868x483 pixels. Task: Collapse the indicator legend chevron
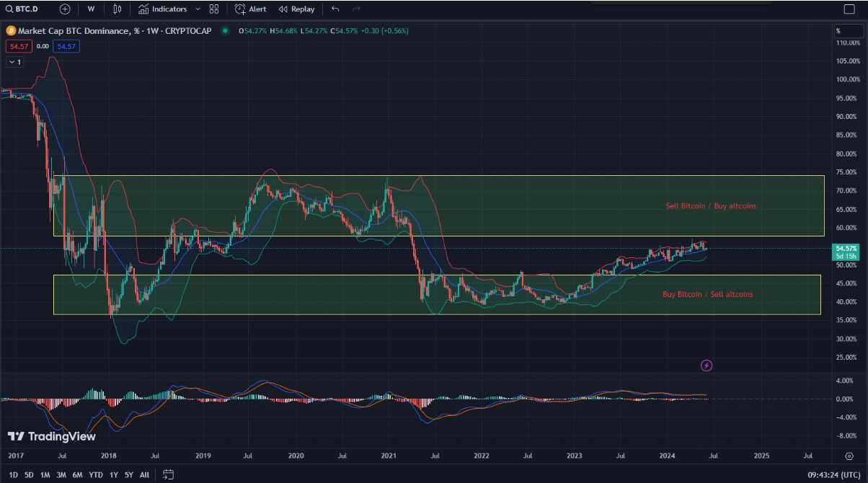[x=14, y=62]
